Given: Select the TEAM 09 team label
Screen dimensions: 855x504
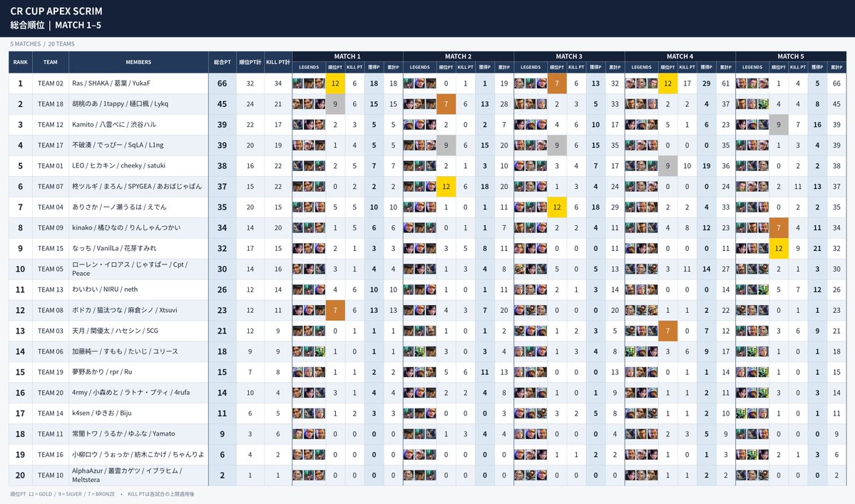Looking at the screenshot, I should point(50,227).
